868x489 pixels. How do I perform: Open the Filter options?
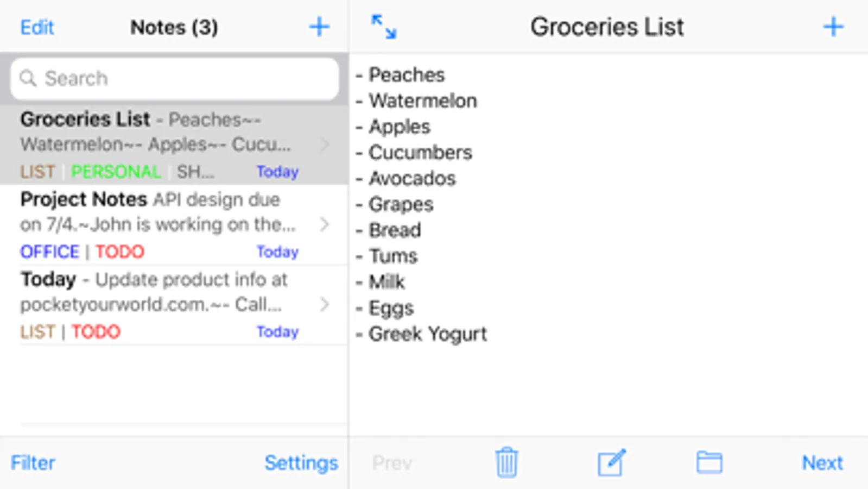click(x=33, y=463)
